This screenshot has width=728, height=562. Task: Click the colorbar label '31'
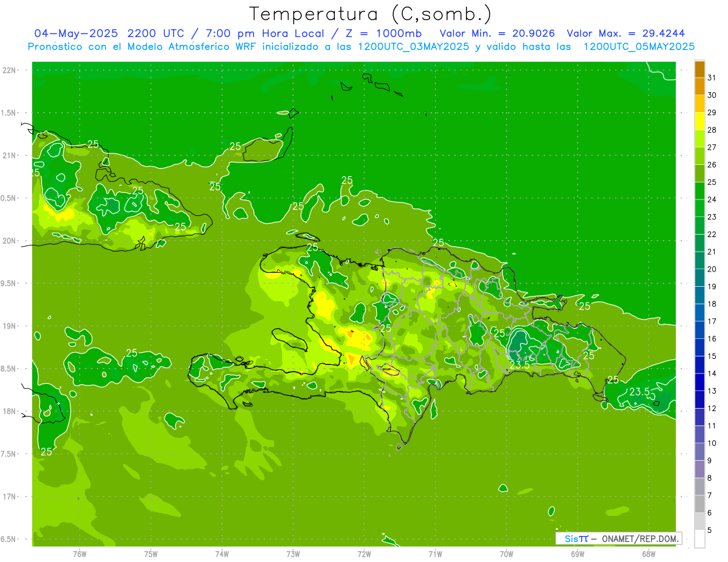pyautogui.click(x=712, y=78)
